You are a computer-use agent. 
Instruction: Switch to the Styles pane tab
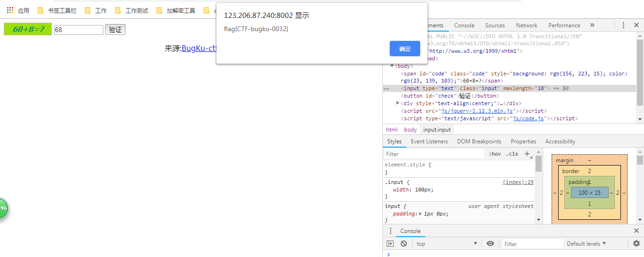395,141
